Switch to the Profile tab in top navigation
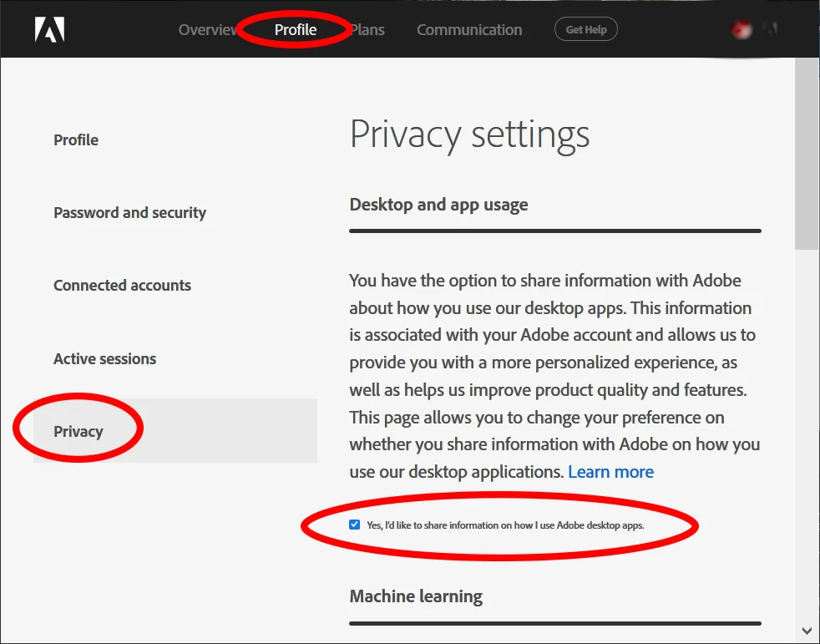This screenshot has width=820, height=644. coord(296,30)
